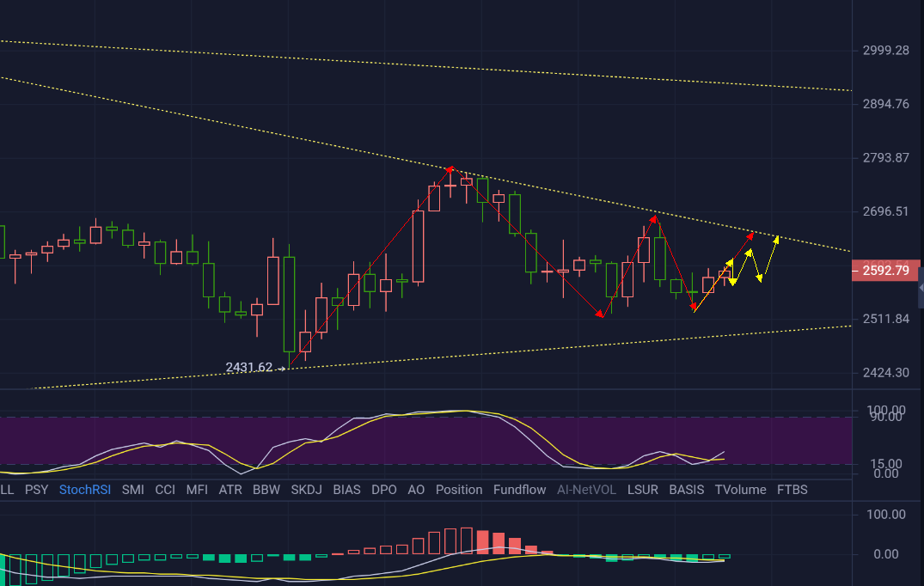Select the AO indicator tab
The width and height of the screenshot is (924, 586).
(416, 490)
